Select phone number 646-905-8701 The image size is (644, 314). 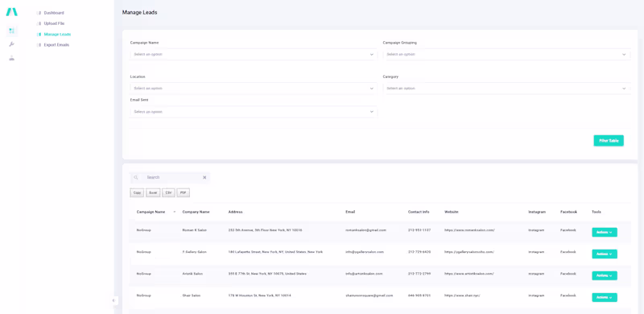pos(419,295)
